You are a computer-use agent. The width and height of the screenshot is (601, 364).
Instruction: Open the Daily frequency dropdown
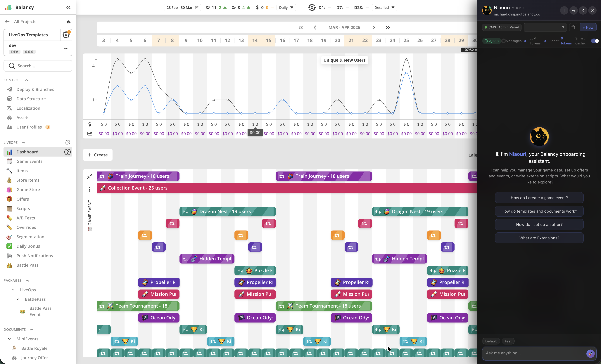coord(286,8)
